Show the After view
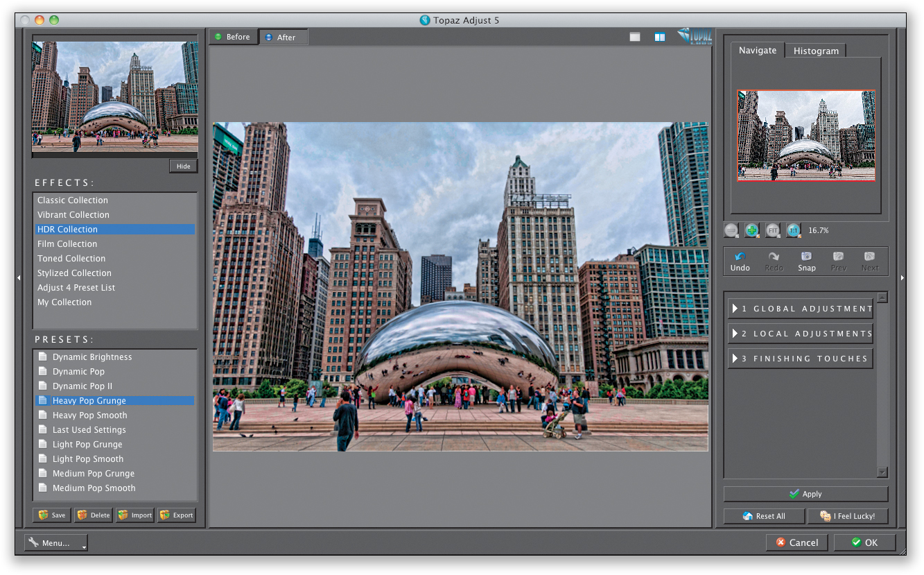The width and height of the screenshot is (924, 575). tap(283, 37)
